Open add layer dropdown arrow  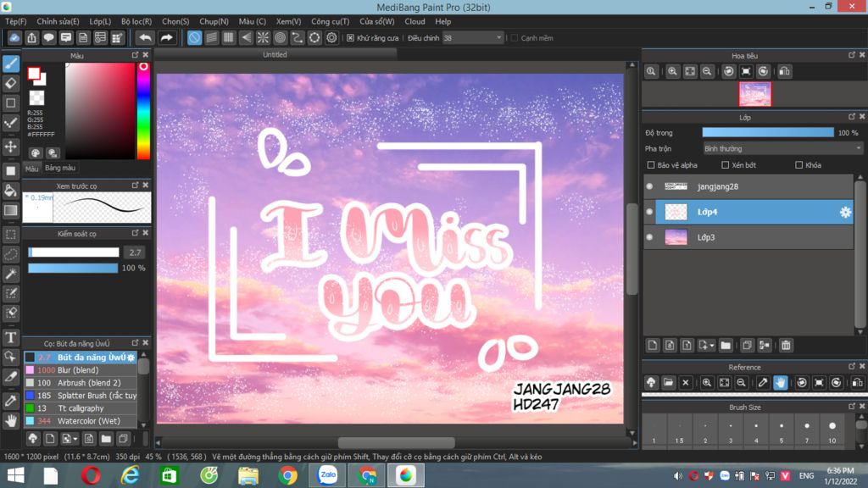712,346
